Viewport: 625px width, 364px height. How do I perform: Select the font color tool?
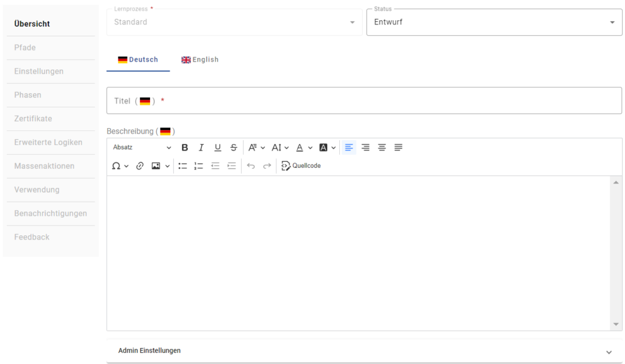point(300,148)
